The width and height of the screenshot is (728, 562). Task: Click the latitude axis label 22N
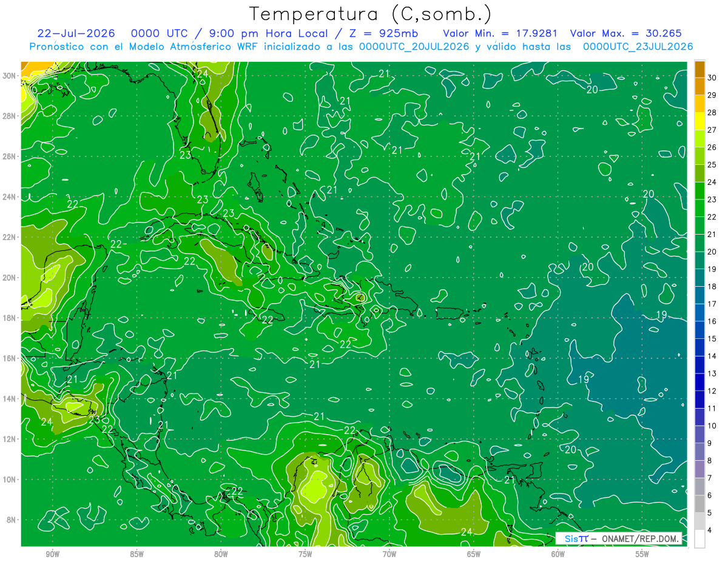click(10, 237)
